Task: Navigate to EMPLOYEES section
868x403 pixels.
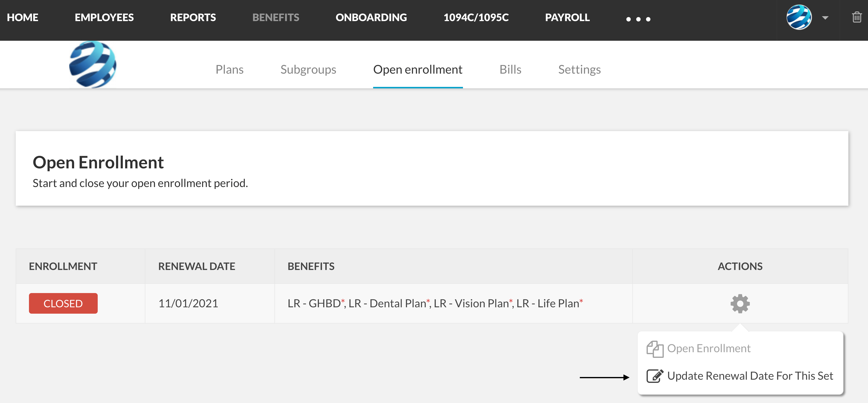Action: 105,17
